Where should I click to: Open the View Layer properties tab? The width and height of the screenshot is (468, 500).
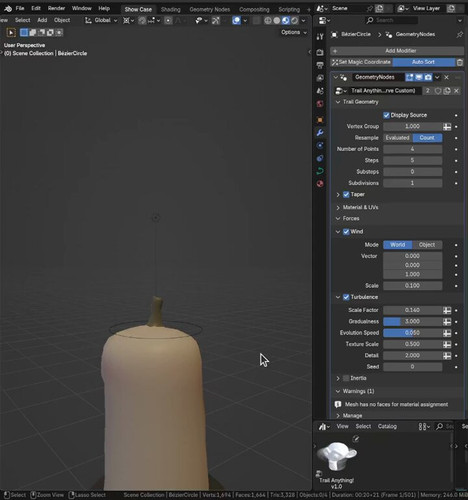[320, 78]
